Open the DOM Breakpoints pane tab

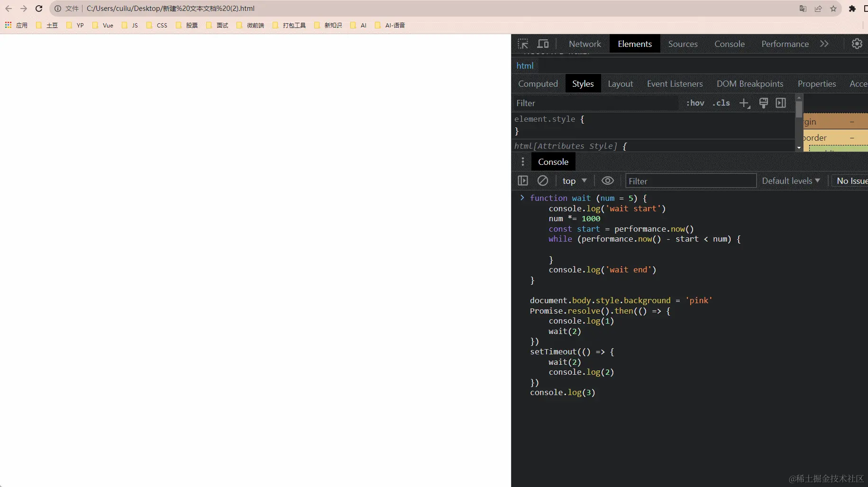pos(750,83)
